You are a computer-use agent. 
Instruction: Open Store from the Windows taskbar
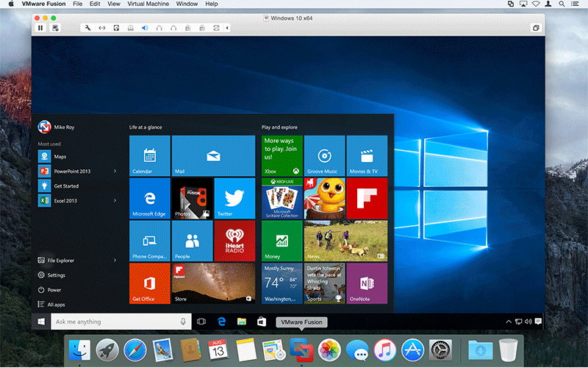(x=262, y=322)
